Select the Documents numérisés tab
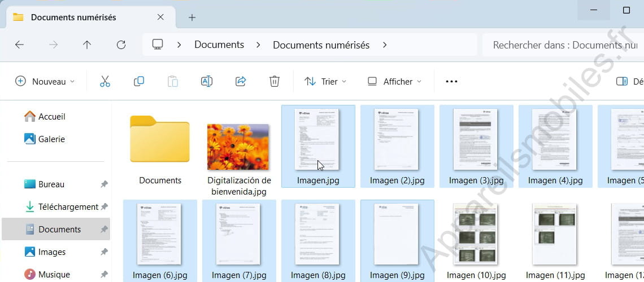 92,17
